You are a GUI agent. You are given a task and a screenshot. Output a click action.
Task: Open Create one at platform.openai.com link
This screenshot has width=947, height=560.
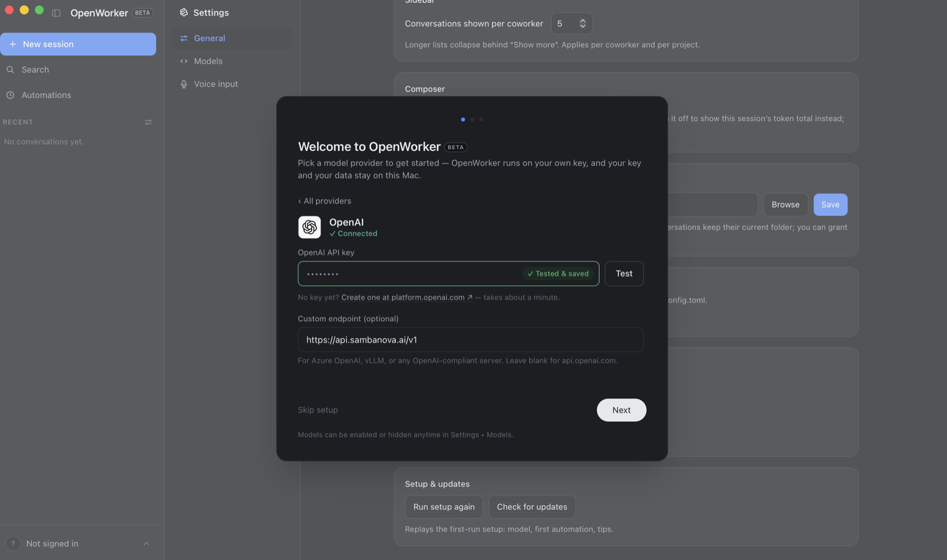coord(407,298)
